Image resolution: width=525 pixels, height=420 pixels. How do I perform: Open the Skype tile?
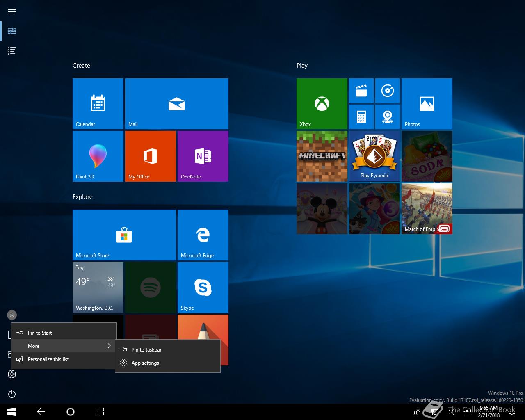203,288
